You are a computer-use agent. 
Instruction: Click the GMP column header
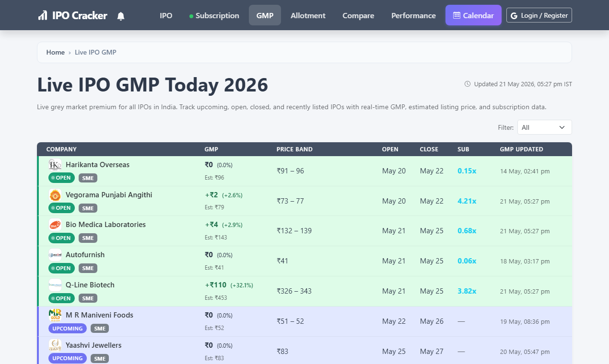pyautogui.click(x=211, y=149)
